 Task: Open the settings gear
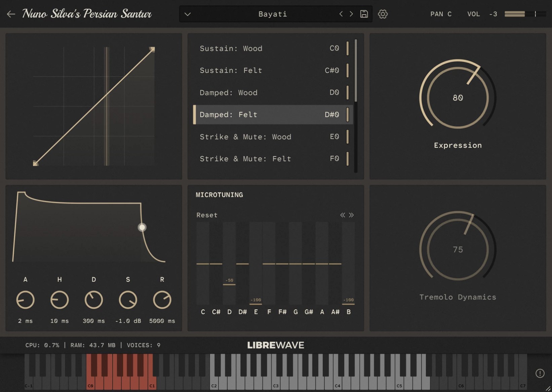pos(383,14)
